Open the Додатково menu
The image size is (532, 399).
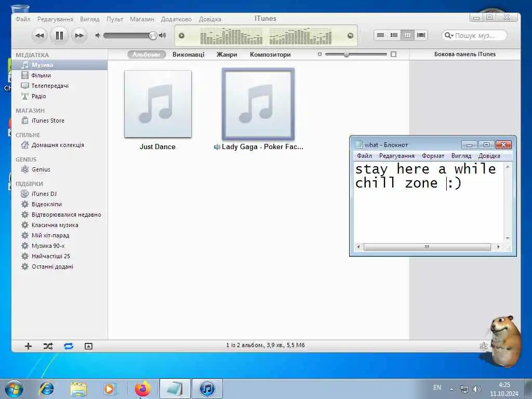(x=176, y=19)
